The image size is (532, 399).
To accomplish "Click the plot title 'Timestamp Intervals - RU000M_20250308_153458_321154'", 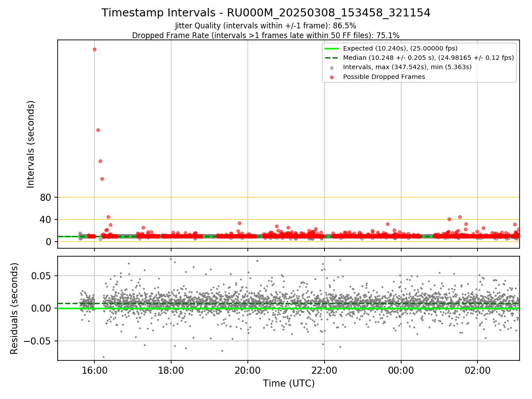I will (266, 13).
